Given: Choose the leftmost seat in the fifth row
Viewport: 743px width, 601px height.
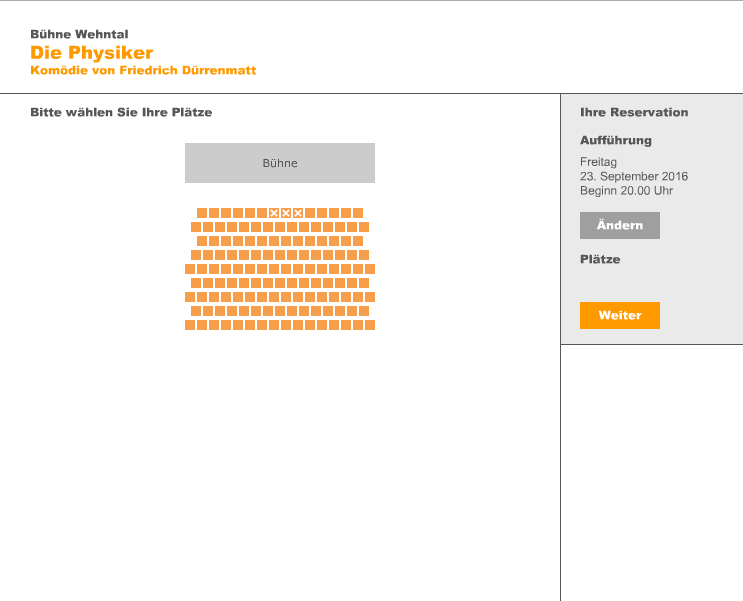Looking at the screenshot, I should 190,269.
